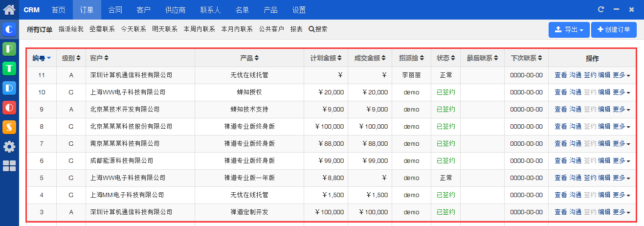This screenshot has height=226, width=644.
Task: Launch the green P app icon
Action: pos(9,49)
